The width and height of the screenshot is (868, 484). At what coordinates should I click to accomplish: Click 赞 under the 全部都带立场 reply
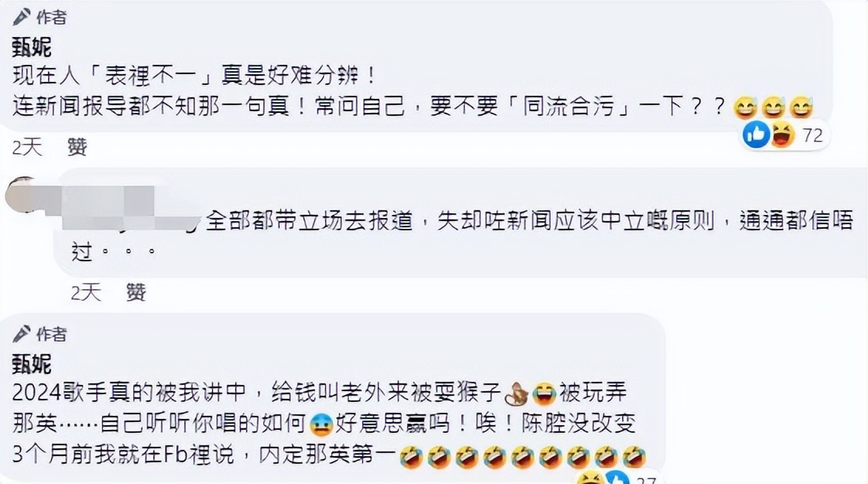pos(136,292)
